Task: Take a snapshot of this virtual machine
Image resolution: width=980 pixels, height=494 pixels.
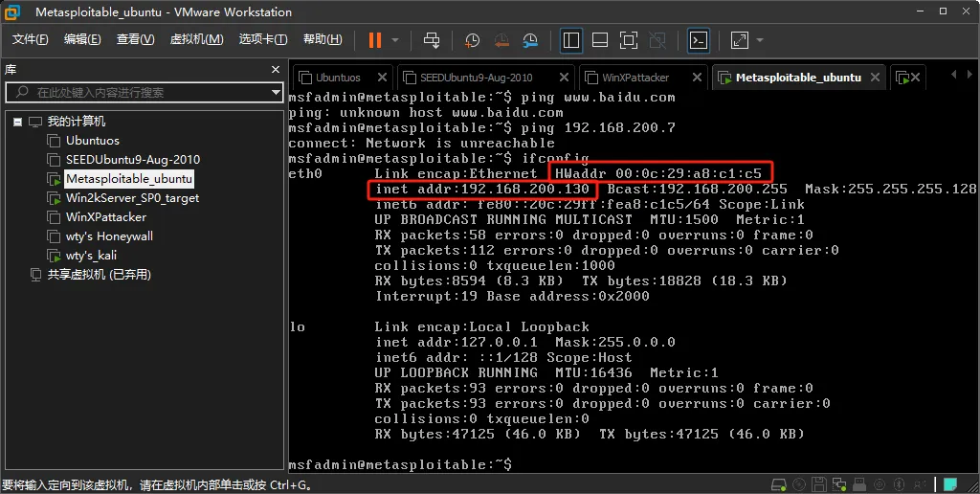Action: point(472,40)
